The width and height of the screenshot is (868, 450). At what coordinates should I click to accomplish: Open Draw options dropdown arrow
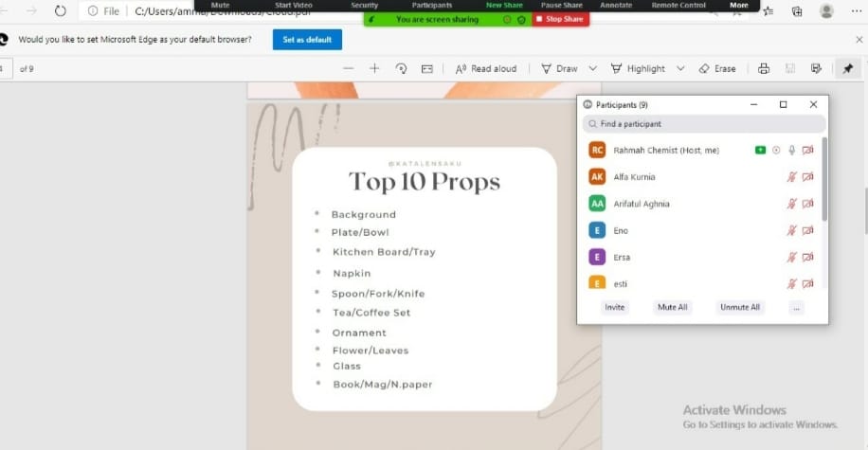593,68
